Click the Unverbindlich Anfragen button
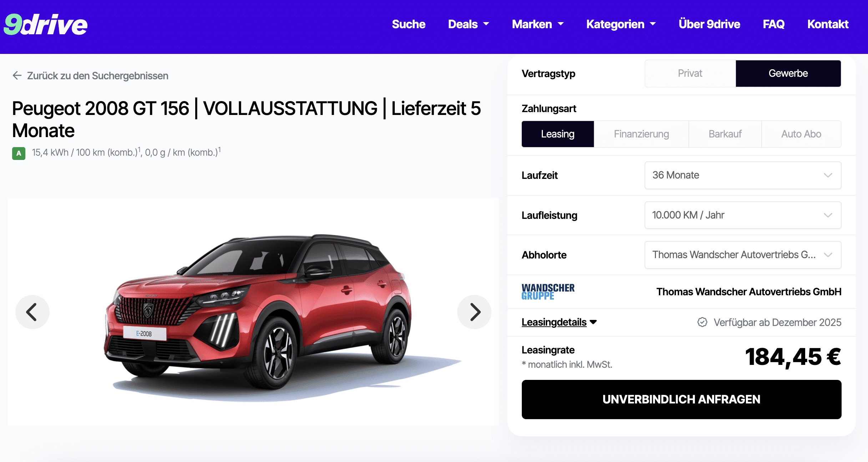This screenshot has width=868, height=462. pos(681,400)
